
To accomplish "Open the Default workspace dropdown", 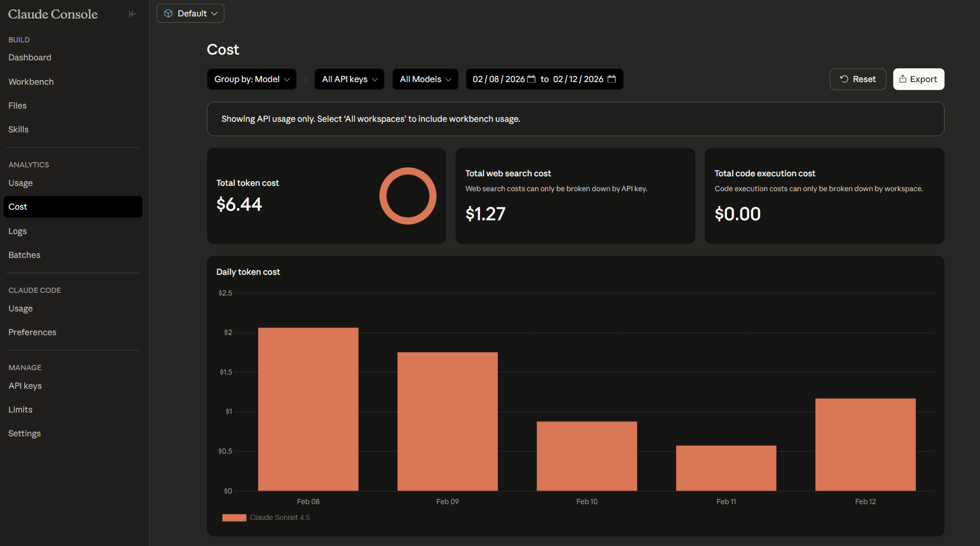I will [x=190, y=13].
